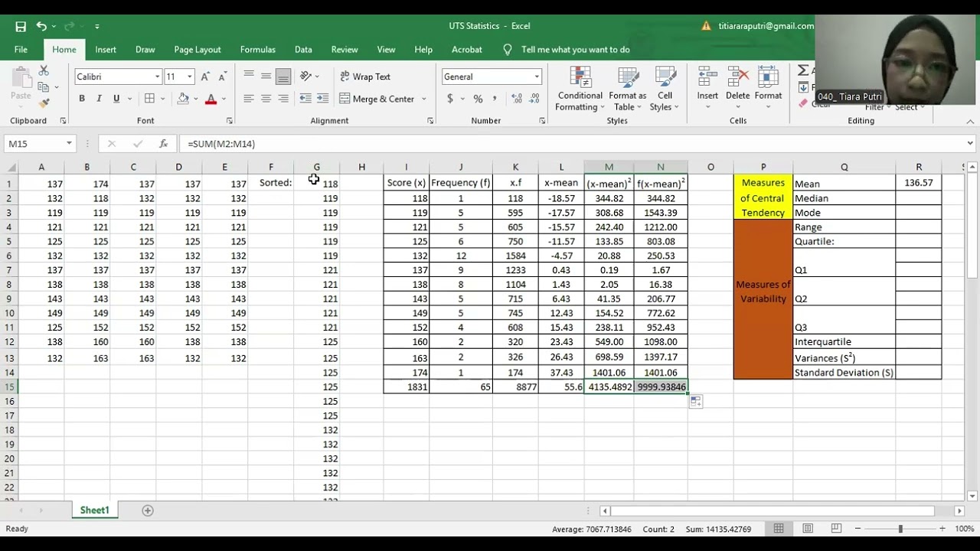Toggle Bottom Align button
This screenshot has width=980, height=551.
pos(283,77)
